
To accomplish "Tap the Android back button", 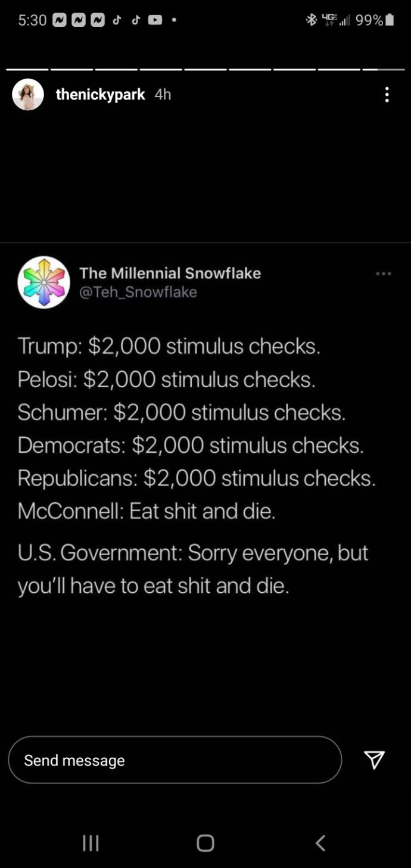I will pyautogui.click(x=320, y=842).
